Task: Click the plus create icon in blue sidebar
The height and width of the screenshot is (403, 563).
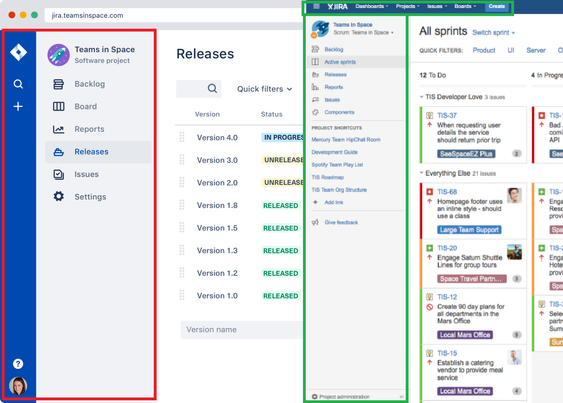Action: pos(18,106)
